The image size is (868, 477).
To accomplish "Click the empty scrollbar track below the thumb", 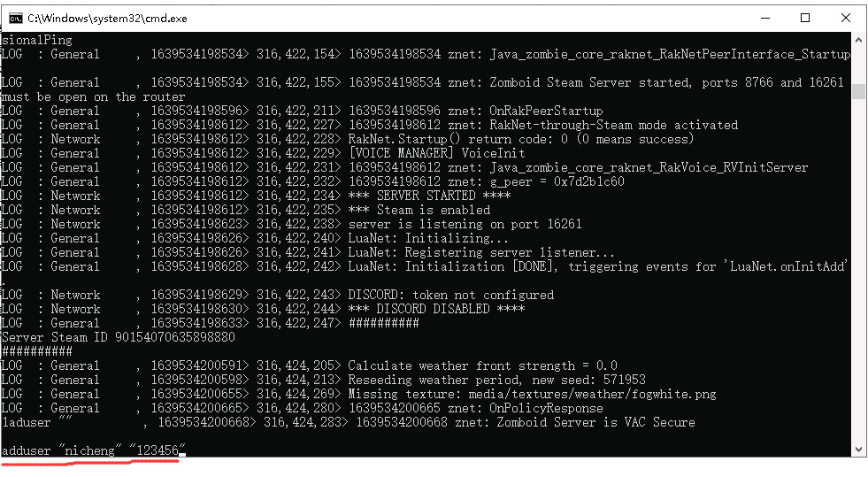I will tap(858, 271).
